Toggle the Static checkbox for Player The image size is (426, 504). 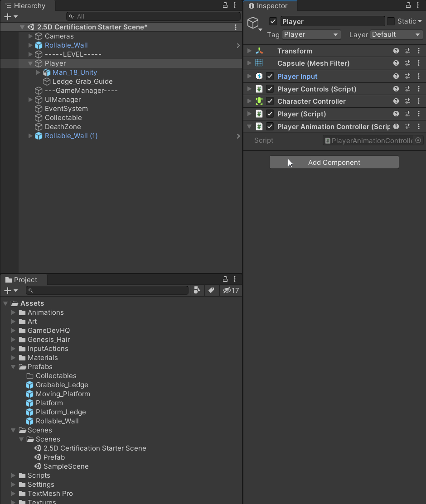point(390,21)
